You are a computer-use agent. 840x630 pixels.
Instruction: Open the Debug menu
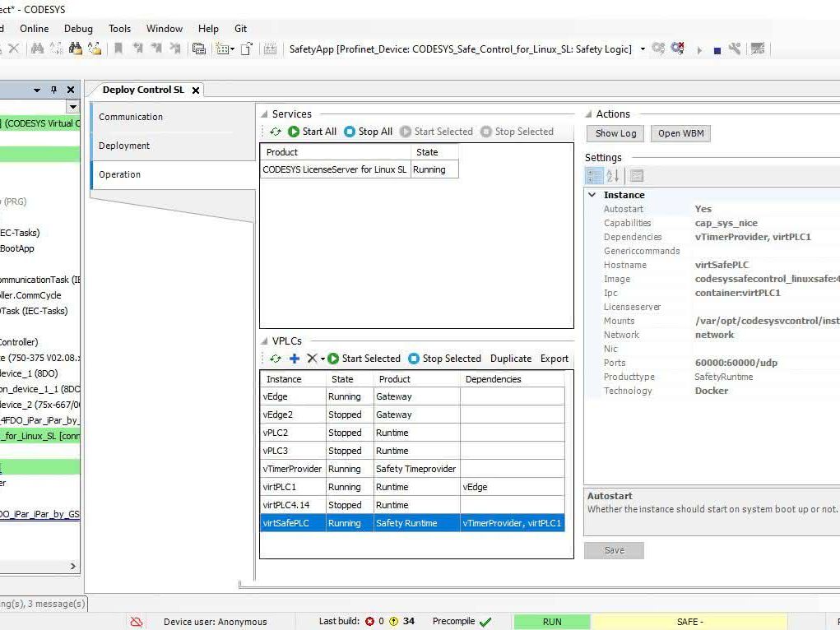(78, 29)
